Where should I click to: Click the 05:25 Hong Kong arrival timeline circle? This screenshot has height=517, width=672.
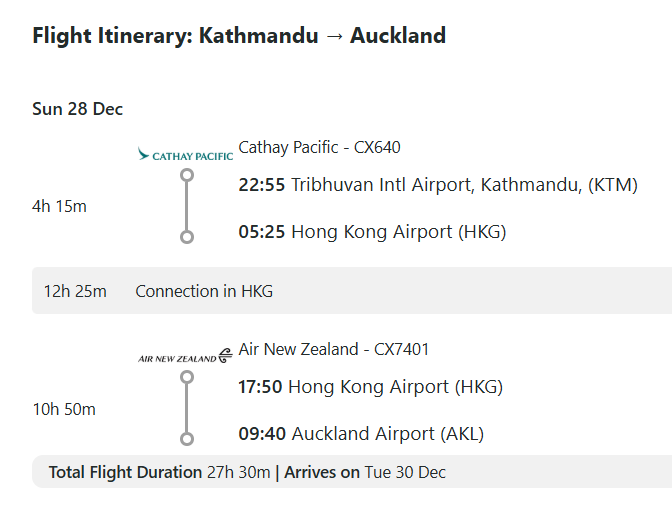(x=186, y=237)
